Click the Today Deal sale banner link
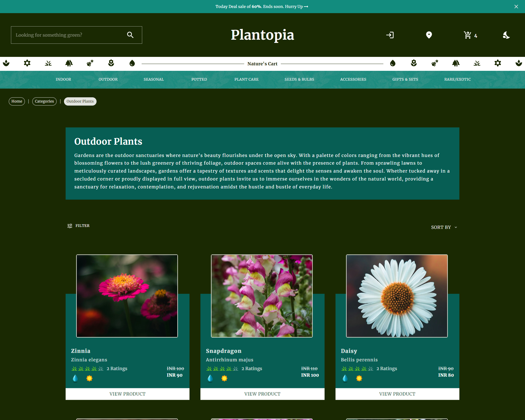The height and width of the screenshot is (420, 525). [x=262, y=7]
